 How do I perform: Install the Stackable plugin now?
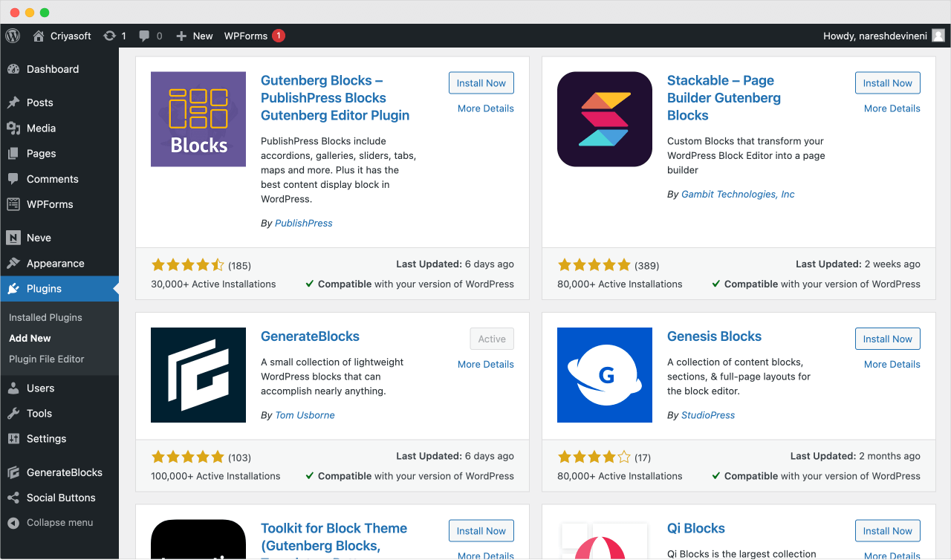pos(887,83)
